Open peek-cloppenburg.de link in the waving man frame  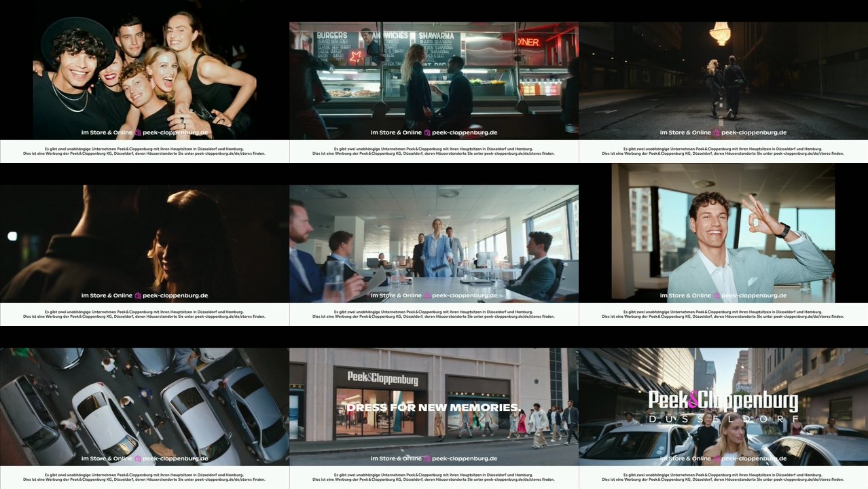point(754,296)
